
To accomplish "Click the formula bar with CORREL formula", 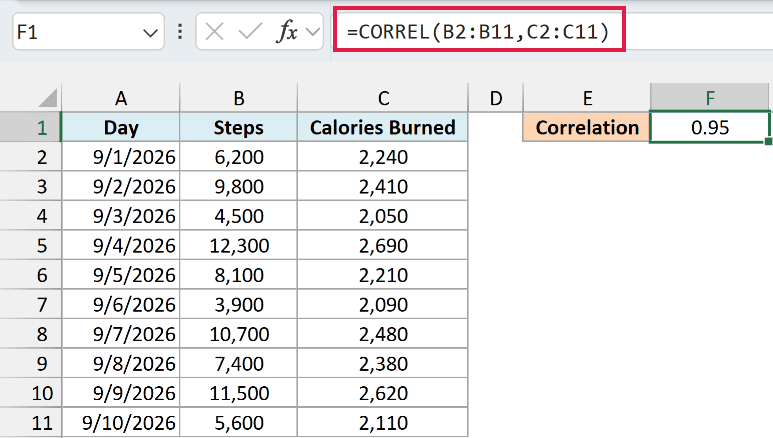I will [x=552, y=32].
